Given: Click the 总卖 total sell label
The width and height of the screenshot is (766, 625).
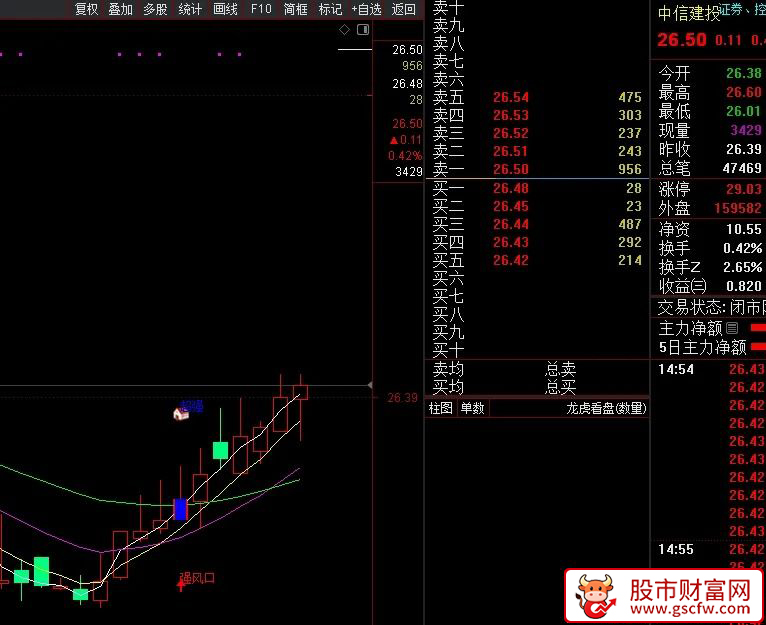Looking at the screenshot, I should pos(561,369).
